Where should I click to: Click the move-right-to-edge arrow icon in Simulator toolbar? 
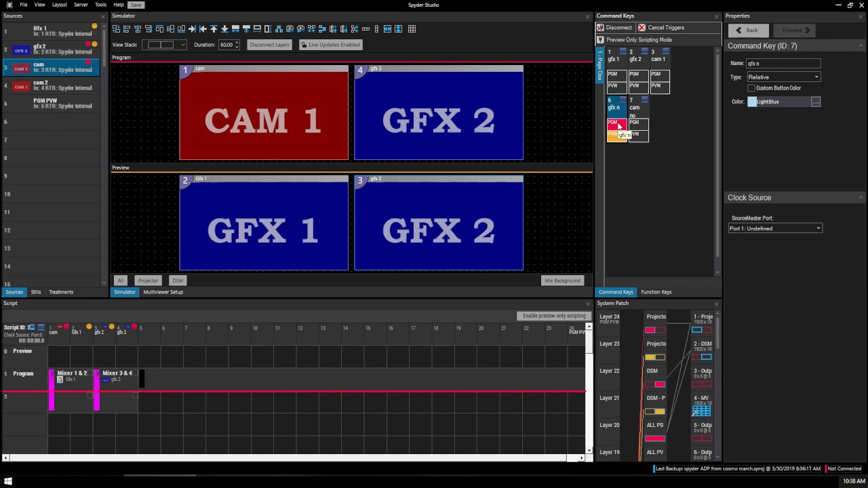click(x=192, y=29)
